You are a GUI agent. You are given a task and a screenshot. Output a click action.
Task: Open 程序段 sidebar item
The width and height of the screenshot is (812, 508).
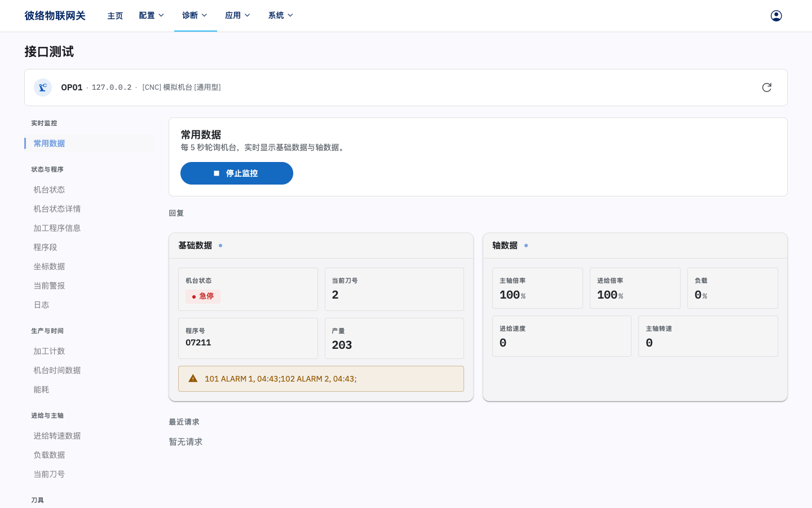90,247
